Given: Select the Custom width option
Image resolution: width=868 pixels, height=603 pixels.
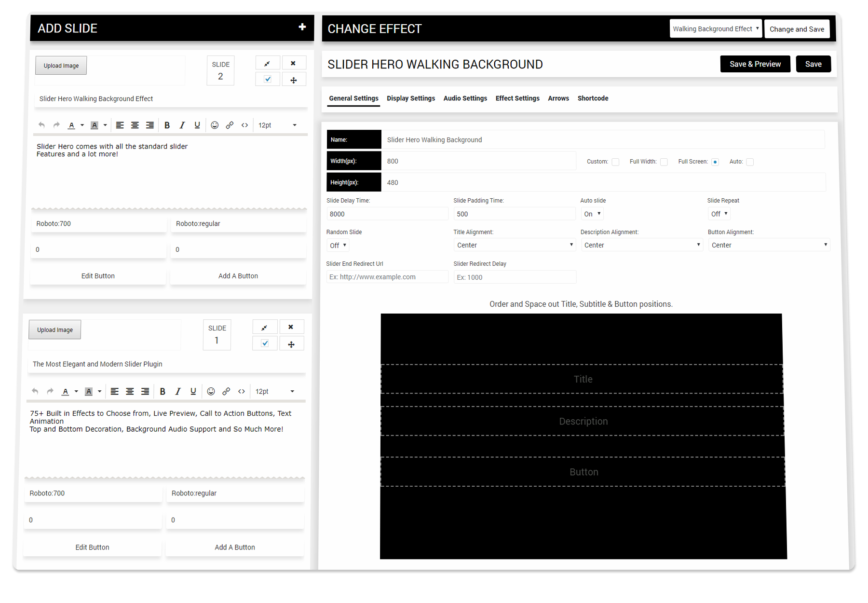Looking at the screenshot, I should coord(615,162).
